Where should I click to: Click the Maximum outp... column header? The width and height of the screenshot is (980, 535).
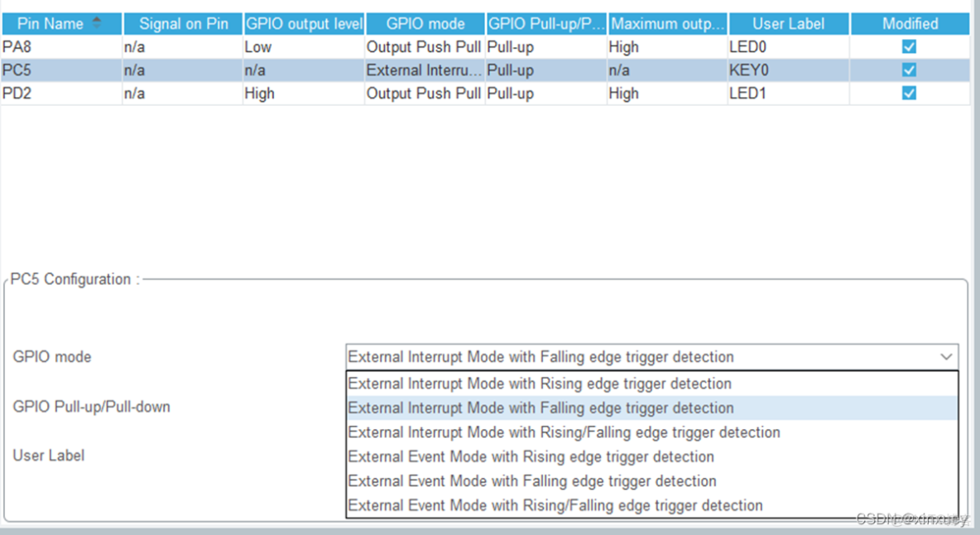pos(667,24)
